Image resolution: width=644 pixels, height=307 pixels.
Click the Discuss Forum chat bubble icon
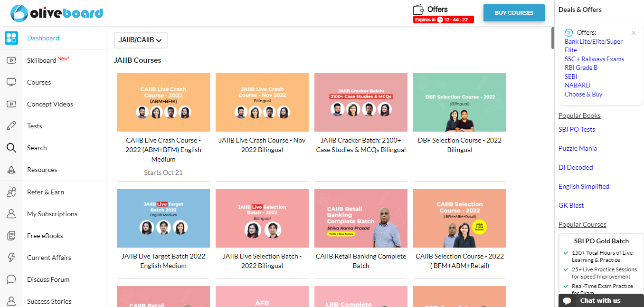[11, 279]
